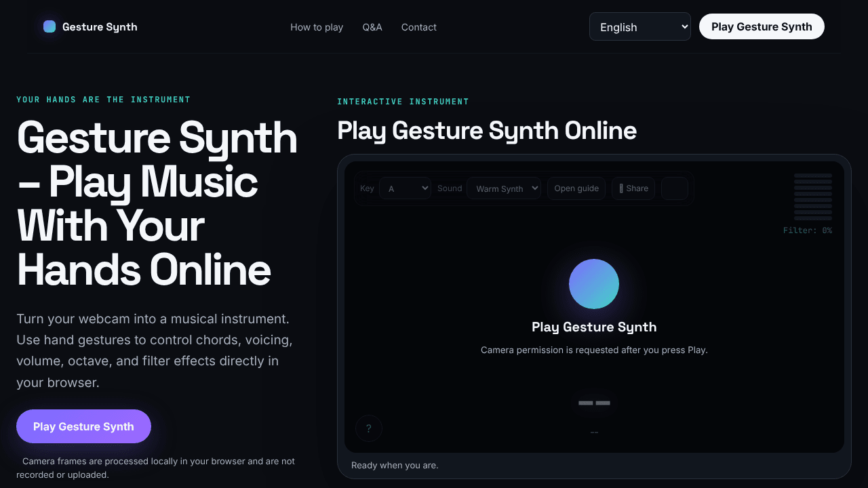Screen dimensions: 868x488
Task: Open the language dropdown set to English
Action: pos(640,26)
